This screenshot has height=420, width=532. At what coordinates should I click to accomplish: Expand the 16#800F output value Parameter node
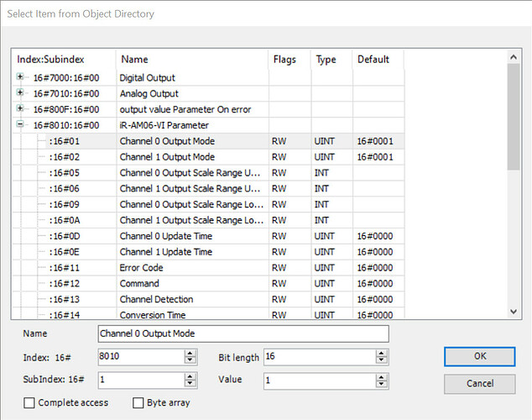[20, 108]
